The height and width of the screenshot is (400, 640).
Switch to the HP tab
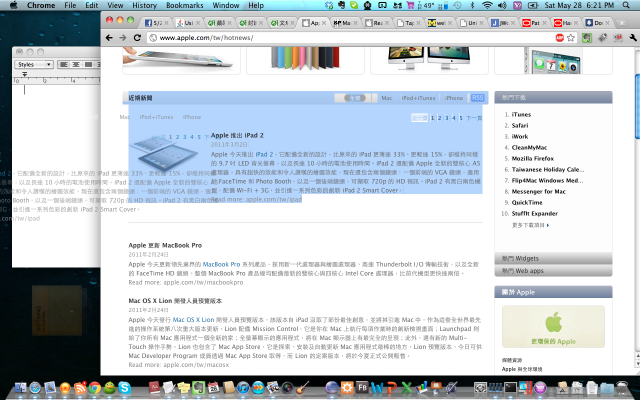point(345,23)
